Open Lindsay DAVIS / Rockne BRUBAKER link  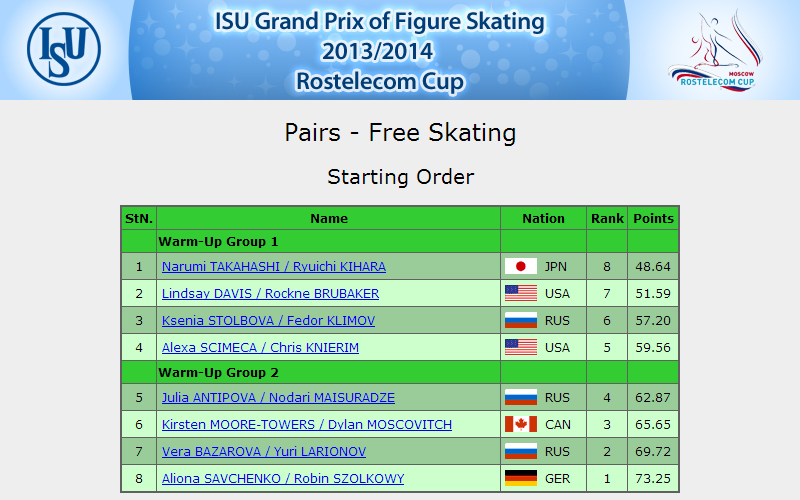coord(270,294)
